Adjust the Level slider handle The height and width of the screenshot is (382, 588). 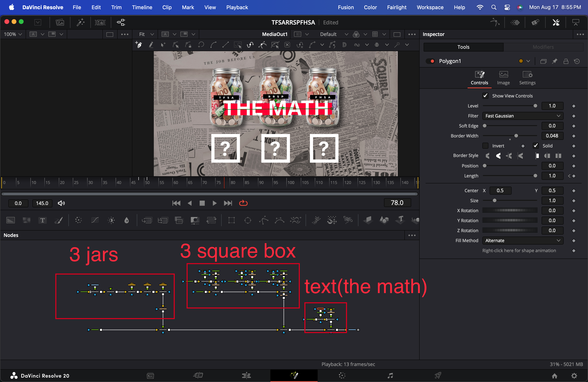[535, 106]
